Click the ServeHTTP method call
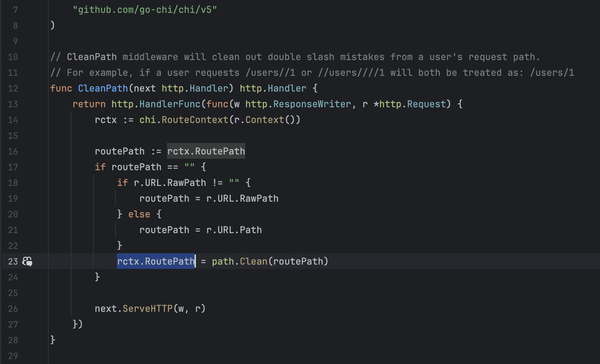This screenshot has height=364, width=600. click(x=147, y=309)
